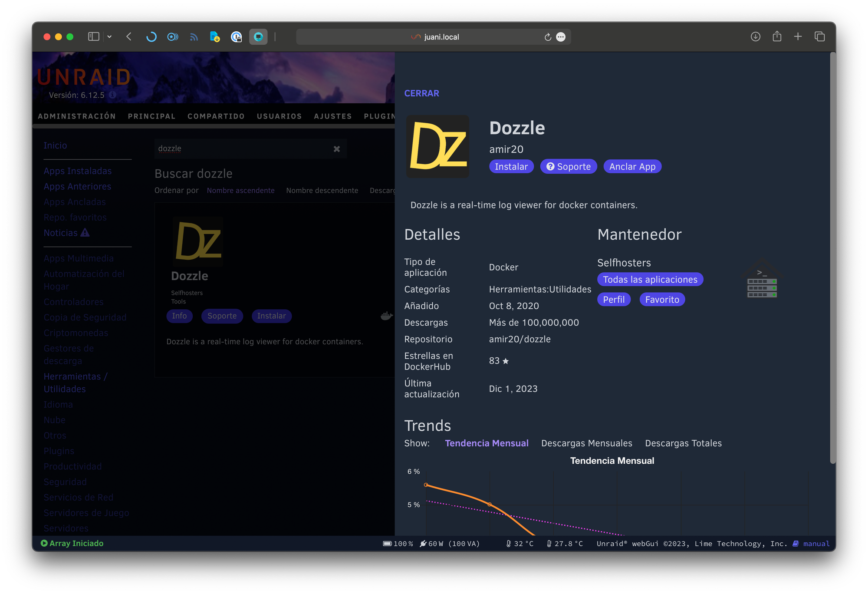Select the Copia de Seguridad category
The image size is (868, 594).
pyautogui.click(x=85, y=317)
